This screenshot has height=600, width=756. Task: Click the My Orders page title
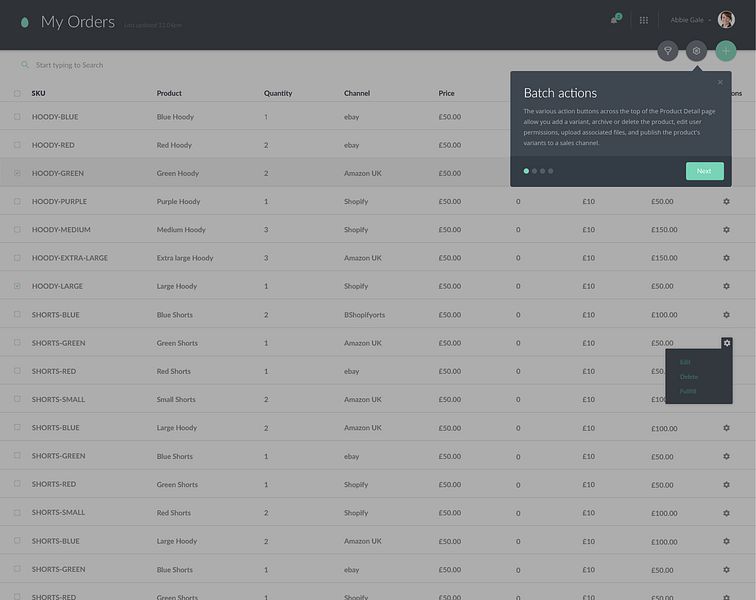coord(78,22)
